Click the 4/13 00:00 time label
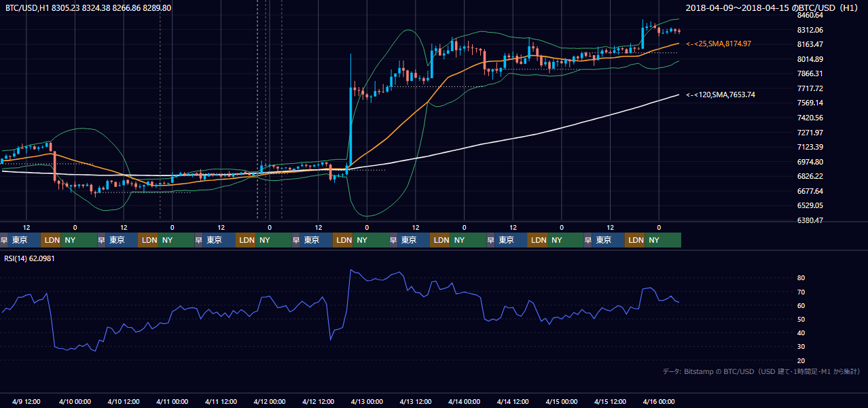The width and height of the screenshot is (868, 408). point(367,401)
